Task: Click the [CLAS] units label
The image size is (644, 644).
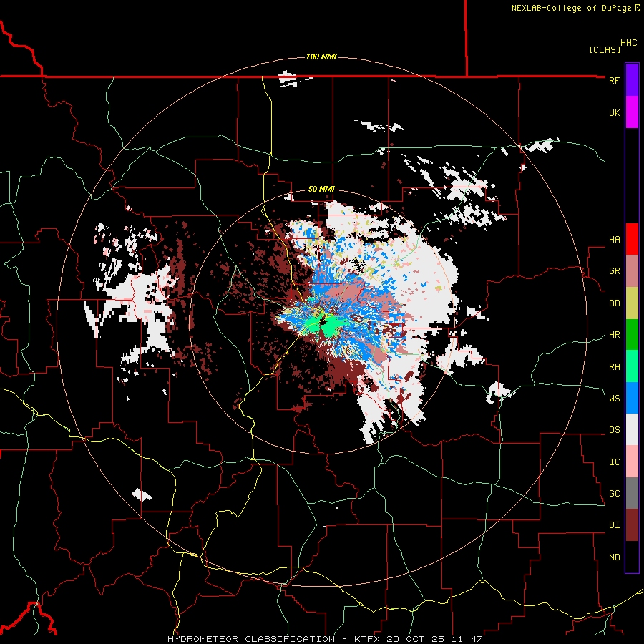Action: point(605,49)
